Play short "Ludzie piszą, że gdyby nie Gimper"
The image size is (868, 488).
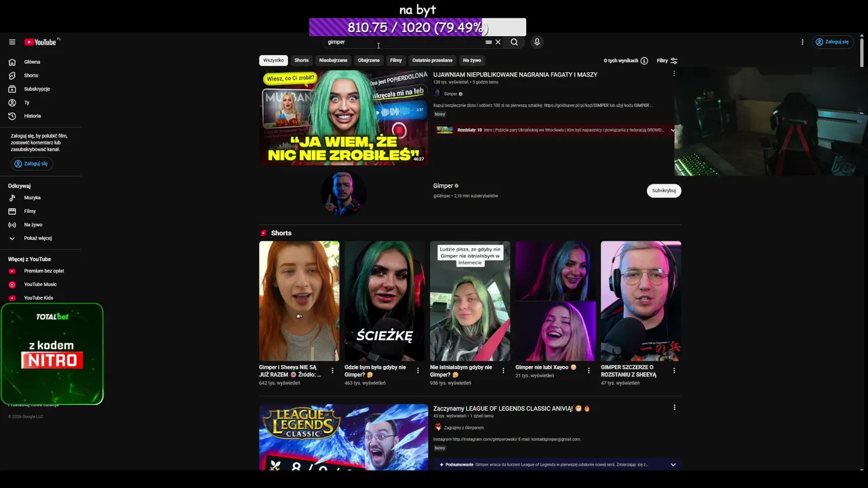pyautogui.click(x=470, y=301)
